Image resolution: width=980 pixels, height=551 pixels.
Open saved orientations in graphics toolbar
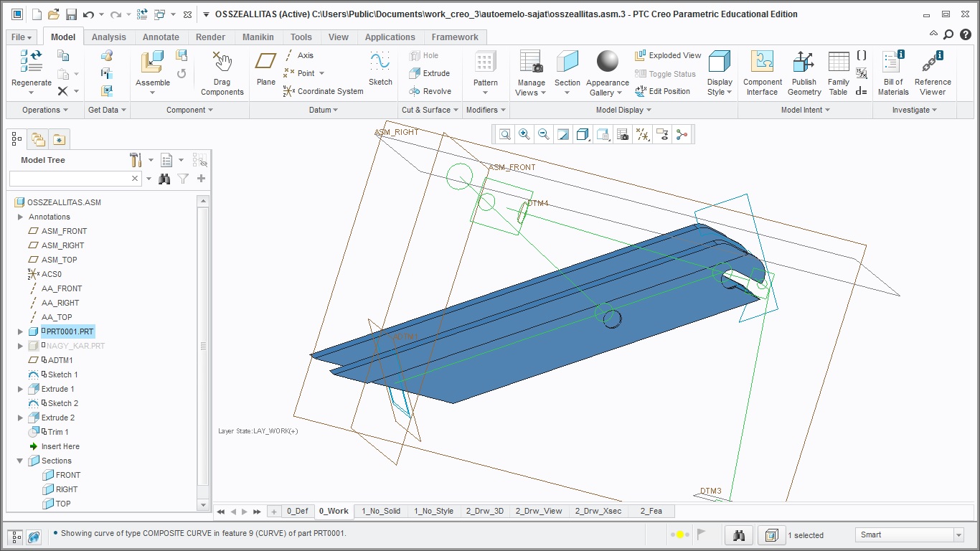coord(603,134)
